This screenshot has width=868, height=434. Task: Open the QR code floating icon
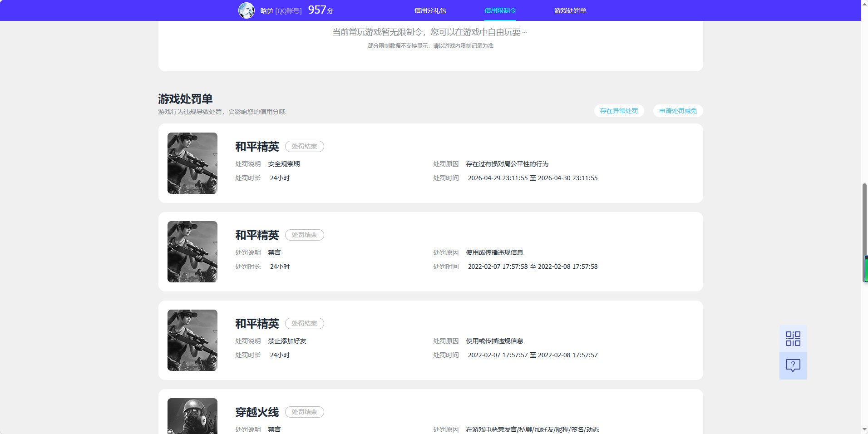click(x=793, y=339)
